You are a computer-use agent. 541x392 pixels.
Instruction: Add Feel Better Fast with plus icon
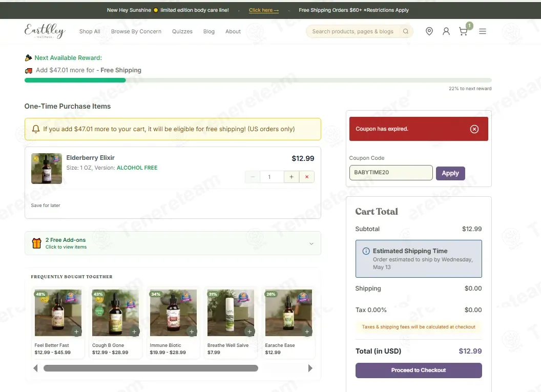pos(77,332)
